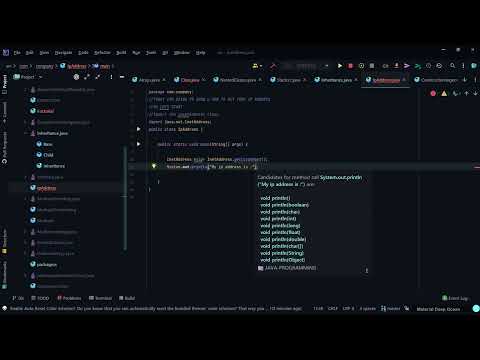Click the gray square toolbar icon
480x360 pixels.
tap(372, 66)
